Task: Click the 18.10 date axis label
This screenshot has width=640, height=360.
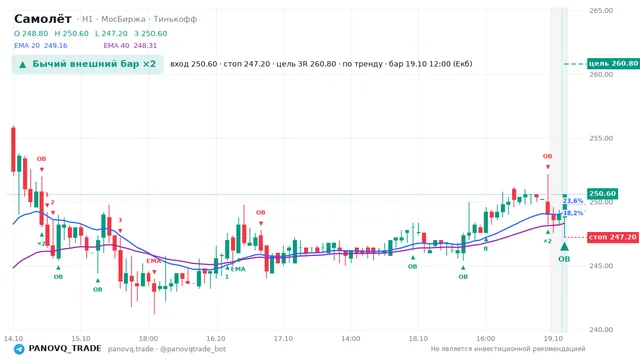Action: tap(418, 339)
